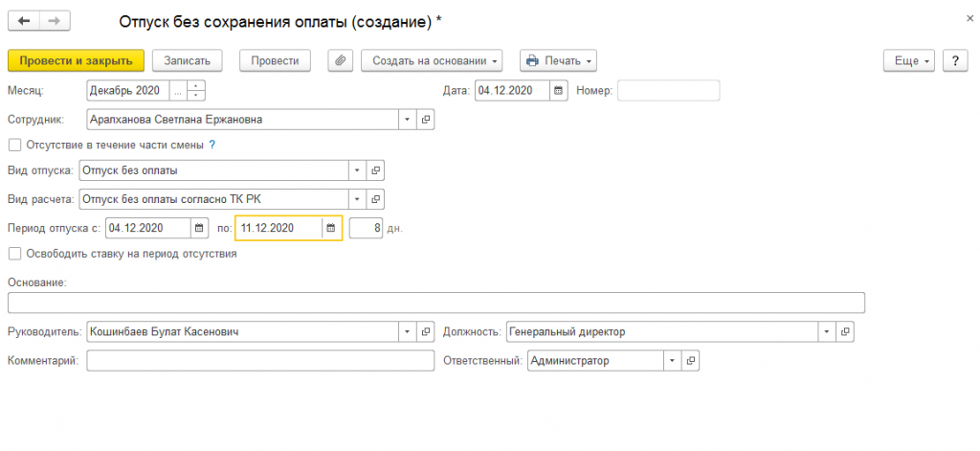Click the forward navigation arrow
This screenshot has height=451, width=980.
tap(54, 21)
